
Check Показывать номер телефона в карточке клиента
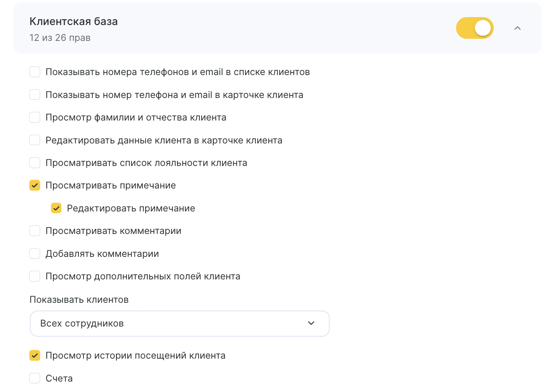pyautogui.click(x=35, y=95)
